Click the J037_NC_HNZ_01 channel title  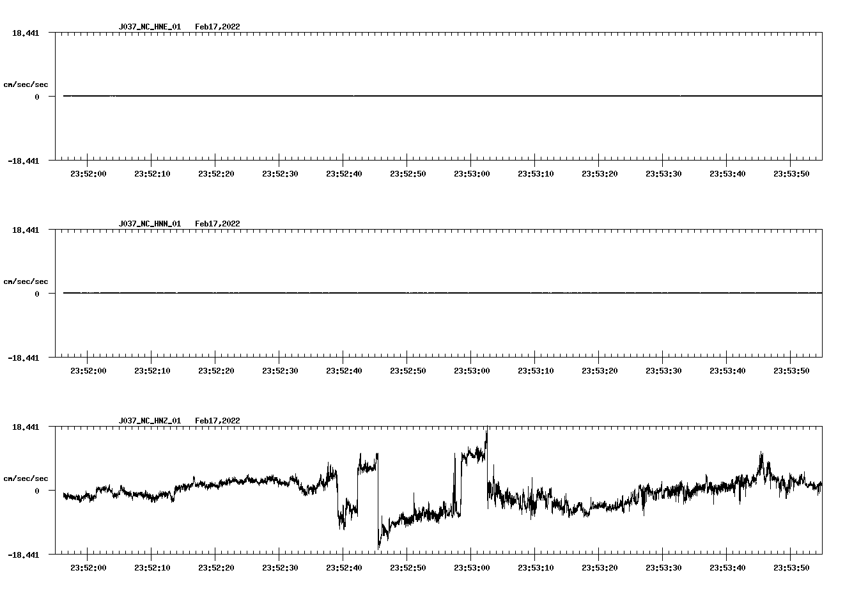coord(150,421)
